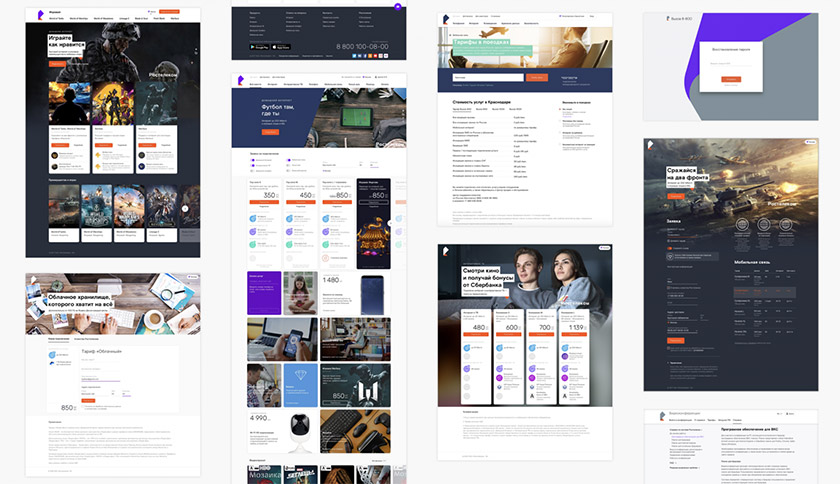Click the Twitter icon in the footer
The image size is (840, 484).
pos(354,56)
